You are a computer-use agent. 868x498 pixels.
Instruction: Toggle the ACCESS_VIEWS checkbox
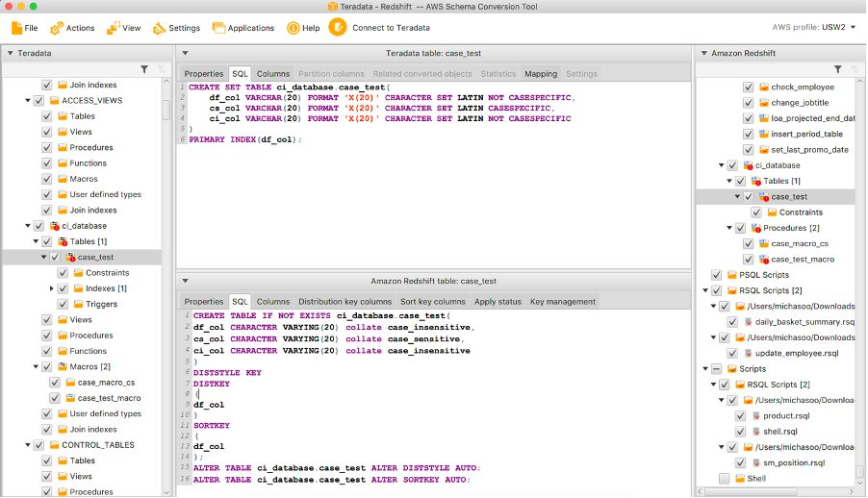38,101
